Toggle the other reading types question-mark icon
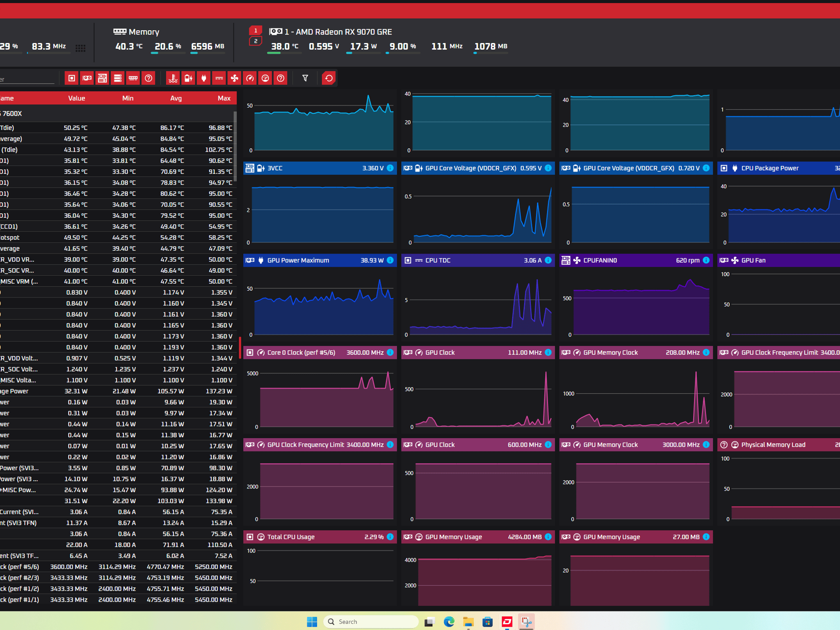The height and width of the screenshot is (630, 840). [281, 78]
